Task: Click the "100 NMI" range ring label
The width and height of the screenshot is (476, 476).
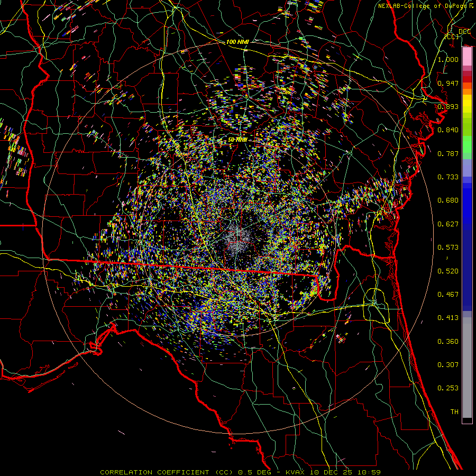Action: [x=237, y=42]
